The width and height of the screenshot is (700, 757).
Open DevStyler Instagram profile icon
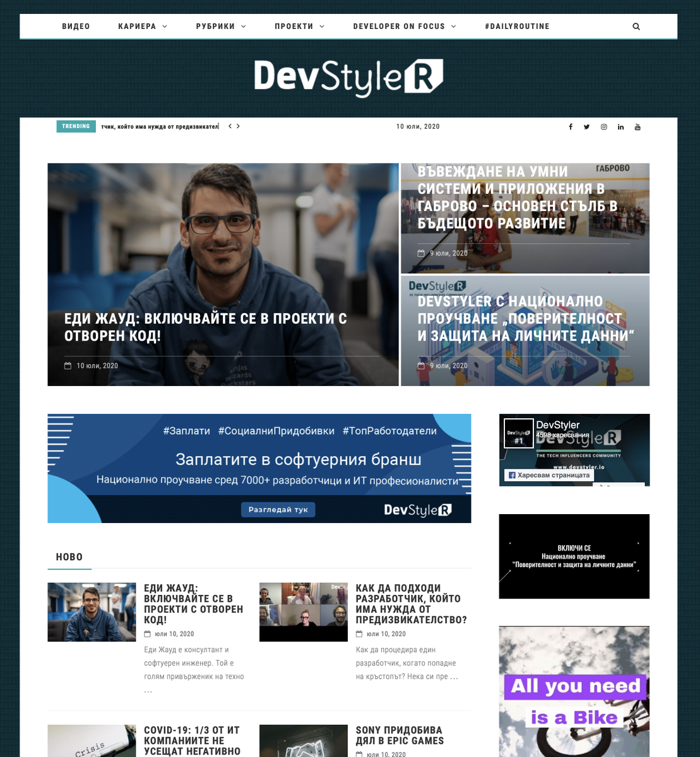click(x=603, y=127)
